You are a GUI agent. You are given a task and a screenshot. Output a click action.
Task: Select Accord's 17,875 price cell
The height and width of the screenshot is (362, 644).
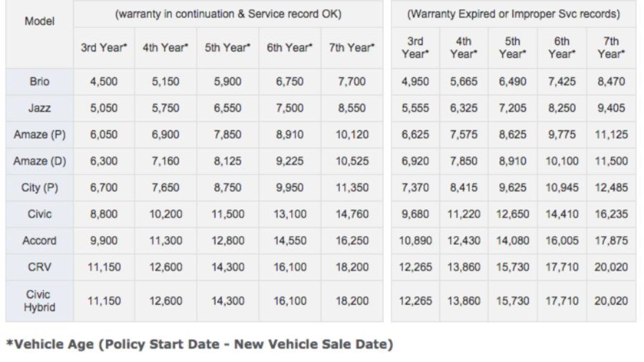point(611,241)
